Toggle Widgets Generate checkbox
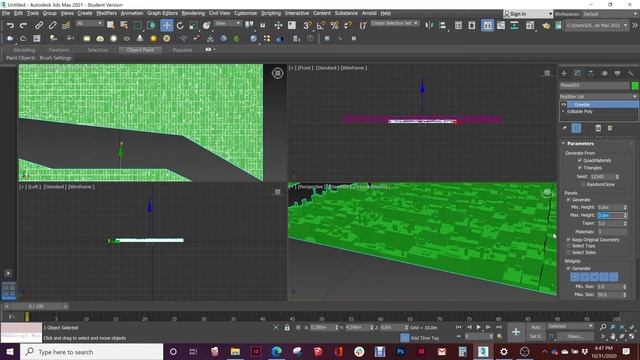The height and width of the screenshot is (360, 640). tap(568, 268)
